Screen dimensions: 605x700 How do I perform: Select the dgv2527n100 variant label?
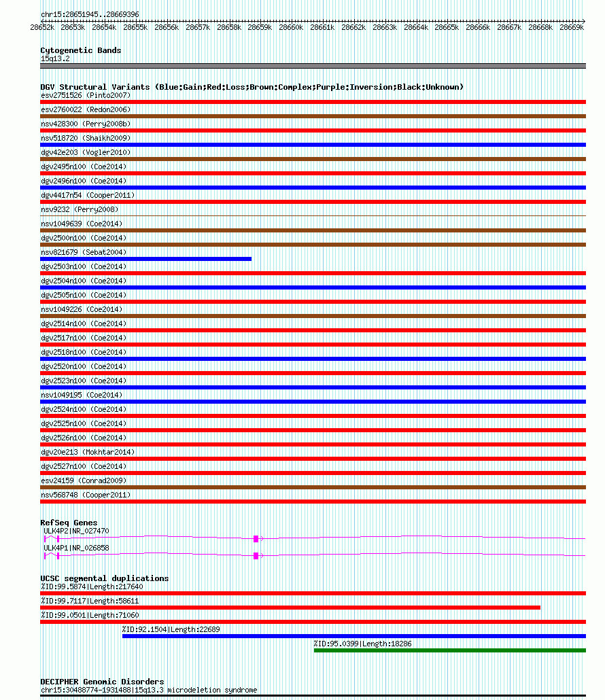point(84,466)
